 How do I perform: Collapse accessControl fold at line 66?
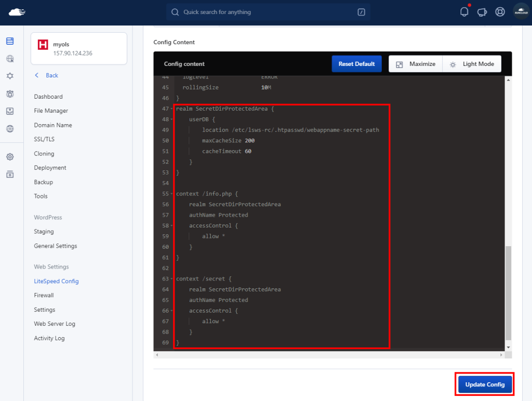[171, 311]
